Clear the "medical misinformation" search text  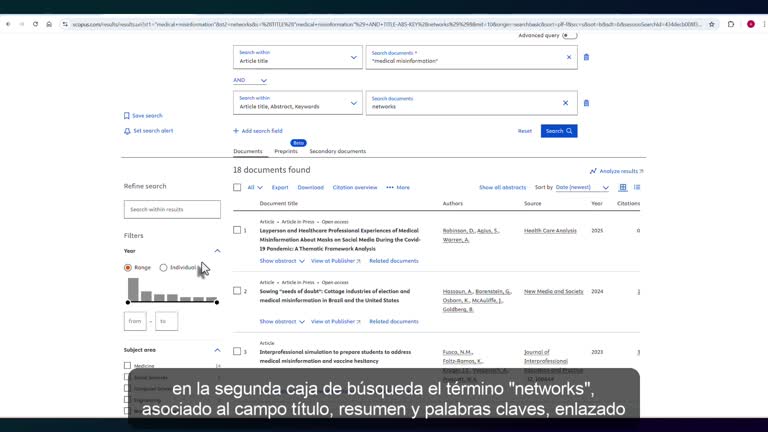(569, 57)
